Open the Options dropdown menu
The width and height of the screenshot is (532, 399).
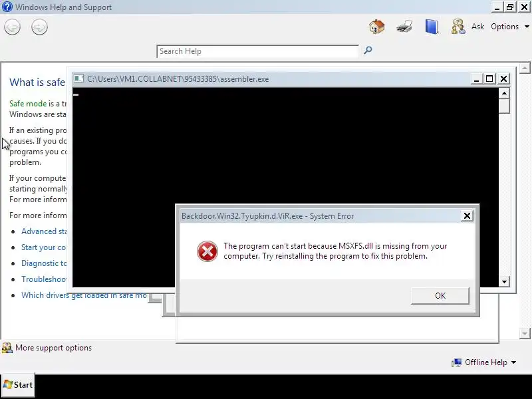510,27
